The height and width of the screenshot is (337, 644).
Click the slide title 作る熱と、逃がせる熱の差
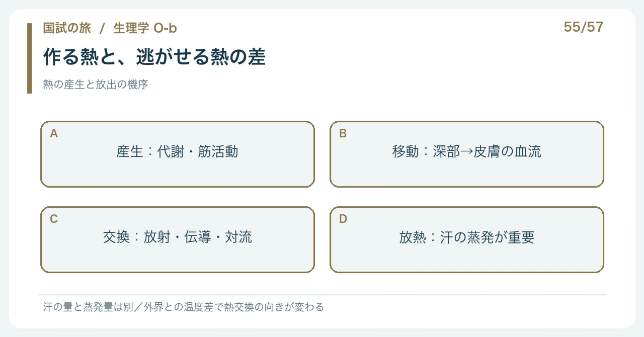coord(154,57)
